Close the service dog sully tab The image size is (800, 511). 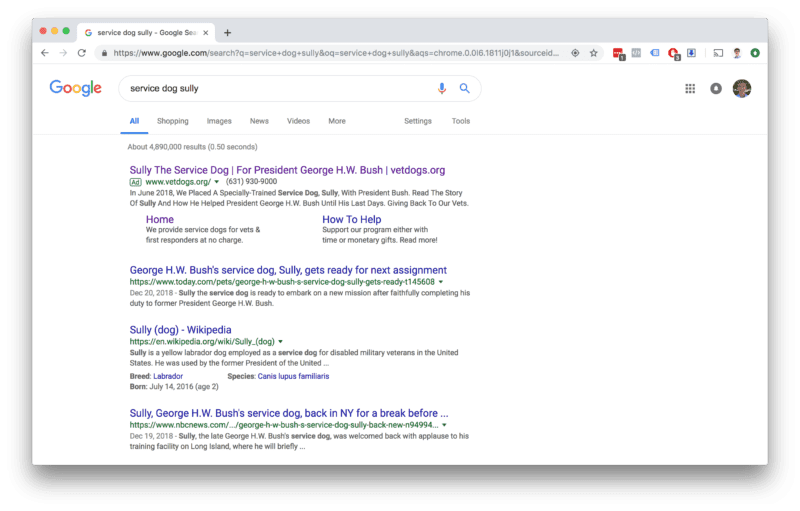[x=206, y=33]
